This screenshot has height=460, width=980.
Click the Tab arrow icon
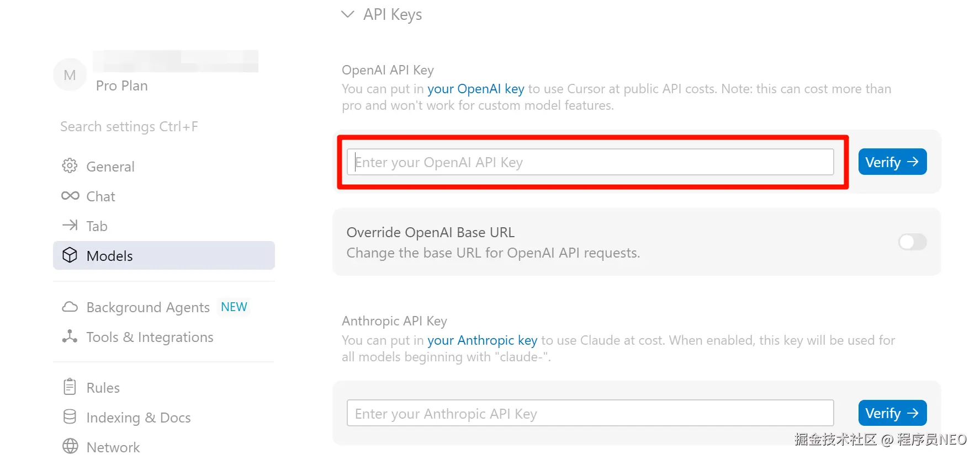click(70, 225)
